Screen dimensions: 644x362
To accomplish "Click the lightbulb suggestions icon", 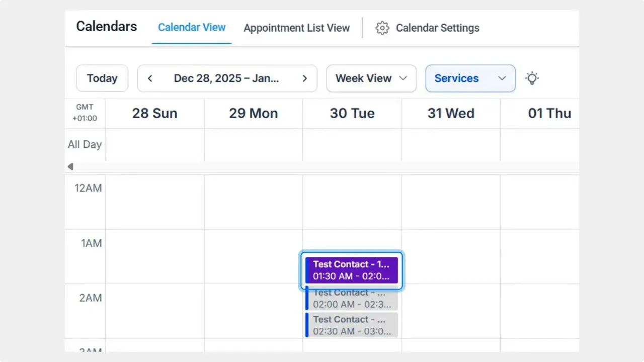I will click(x=532, y=78).
